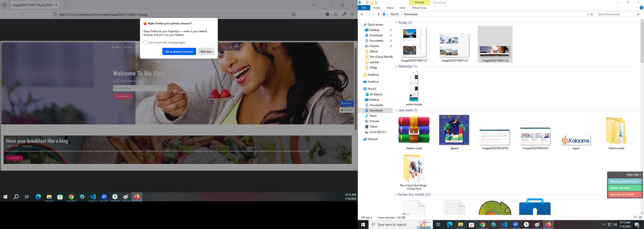644x229 pixels.
Task: Select Pictures under Quick access
Action: pos(374,46)
